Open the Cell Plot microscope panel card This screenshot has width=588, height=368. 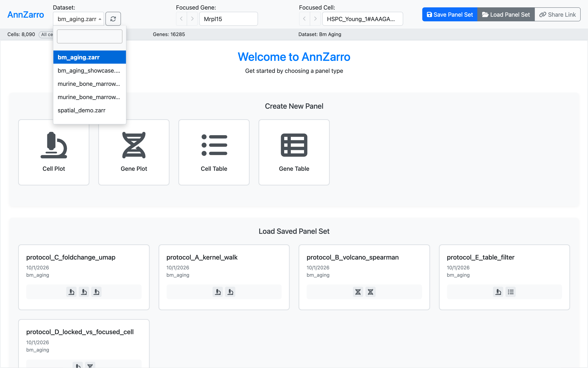pos(54,152)
